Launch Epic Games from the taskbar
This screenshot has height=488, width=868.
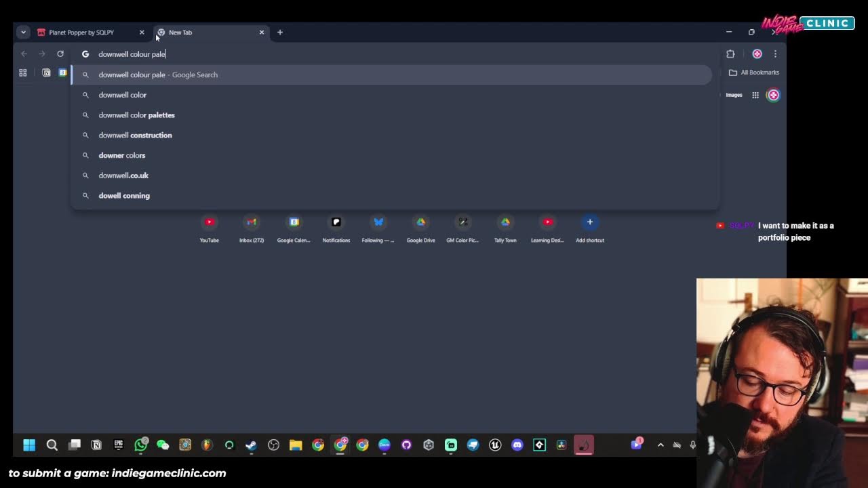(x=119, y=445)
